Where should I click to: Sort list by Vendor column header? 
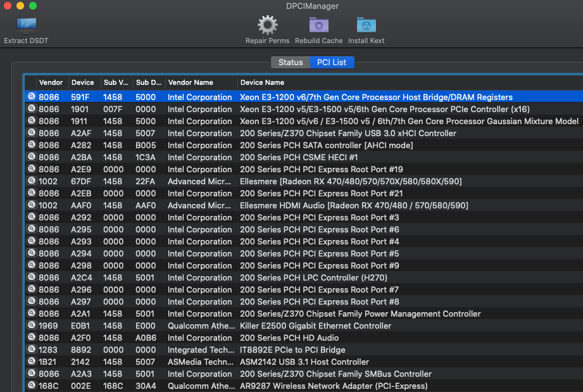(x=51, y=82)
